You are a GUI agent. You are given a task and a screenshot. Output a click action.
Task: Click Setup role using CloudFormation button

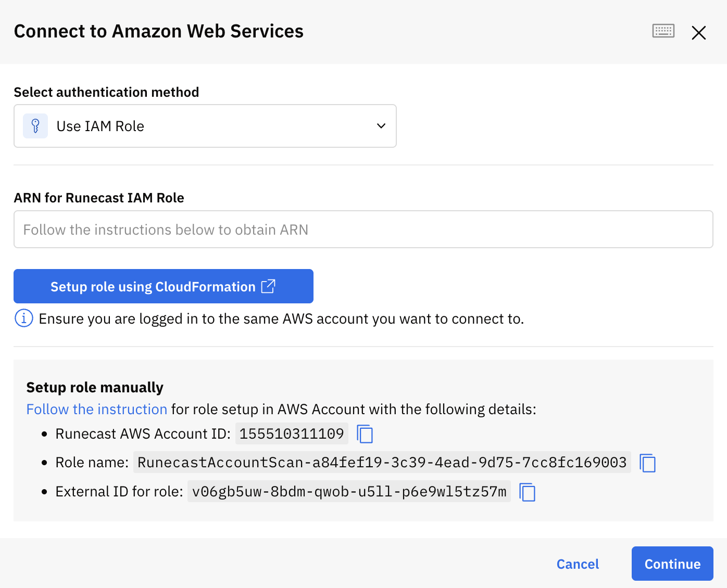pyautogui.click(x=164, y=286)
